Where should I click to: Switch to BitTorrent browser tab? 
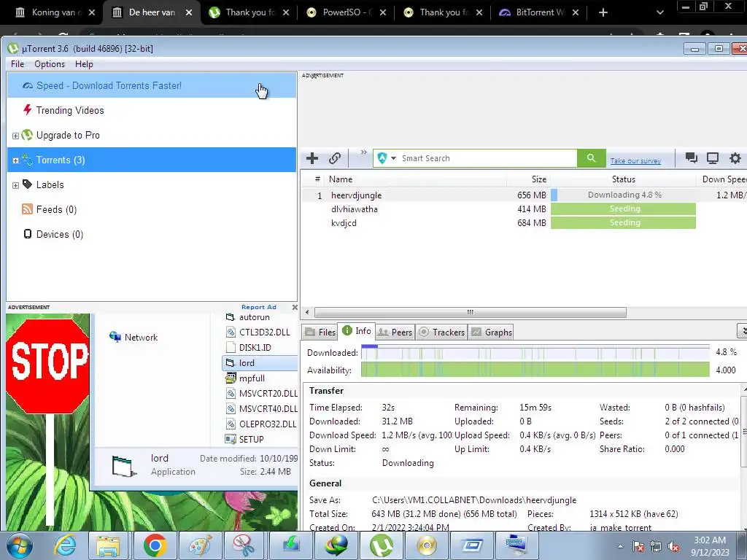(x=541, y=12)
